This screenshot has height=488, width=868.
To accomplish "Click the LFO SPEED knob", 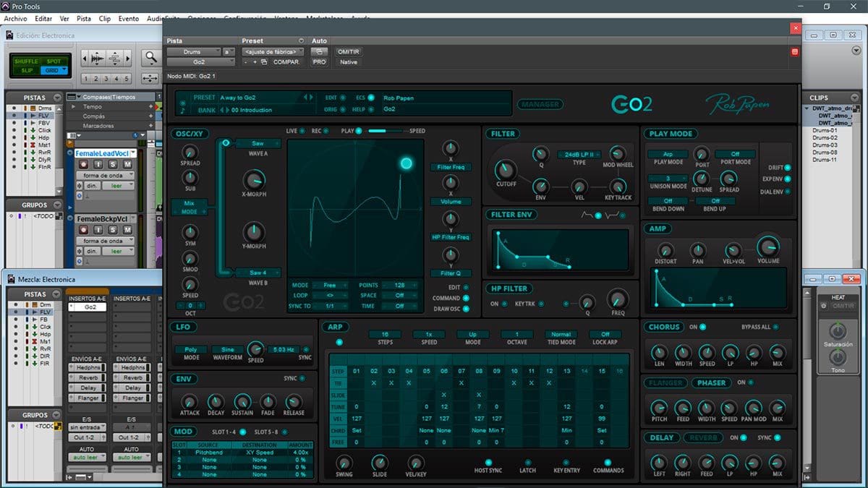I will tap(255, 348).
